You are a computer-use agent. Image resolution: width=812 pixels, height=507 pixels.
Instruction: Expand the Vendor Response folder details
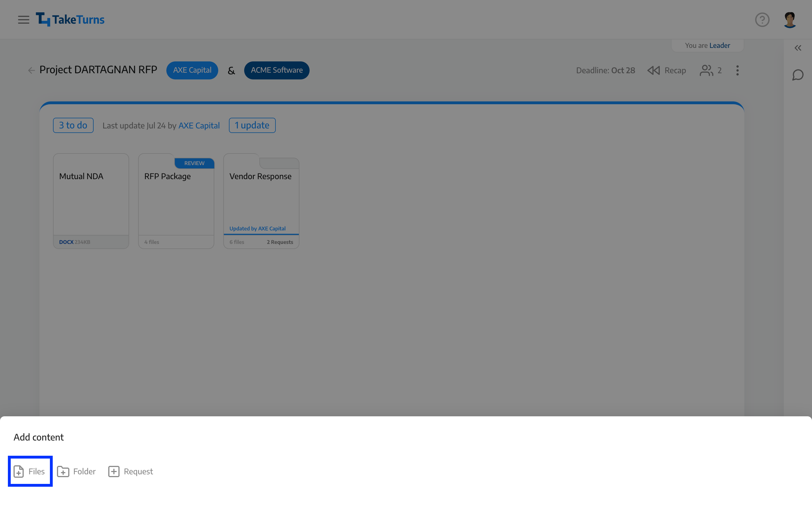[x=261, y=200]
